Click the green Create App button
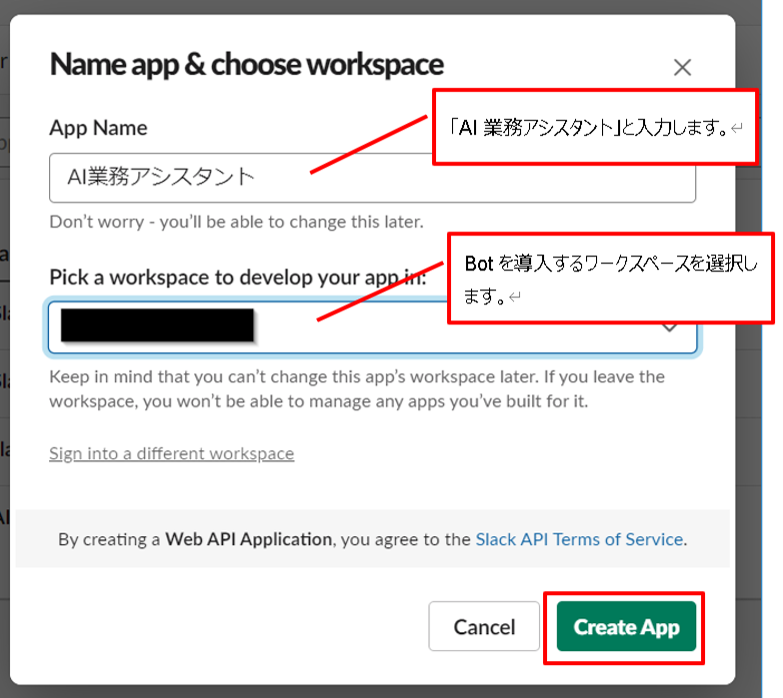This screenshot has height=698, width=783. coord(626,627)
